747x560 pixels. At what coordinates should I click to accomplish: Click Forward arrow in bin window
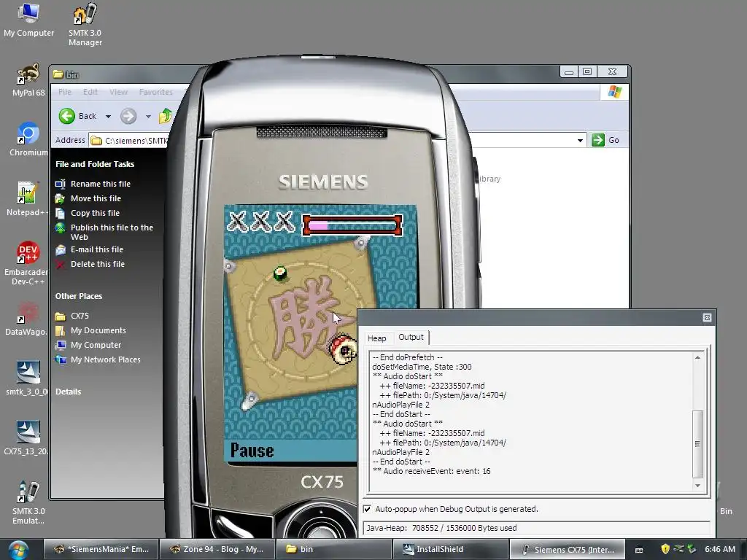point(128,116)
